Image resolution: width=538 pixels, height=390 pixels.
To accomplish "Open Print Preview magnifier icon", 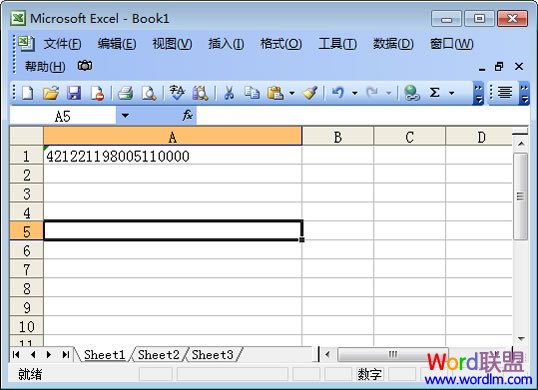I will pyautogui.click(x=149, y=93).
